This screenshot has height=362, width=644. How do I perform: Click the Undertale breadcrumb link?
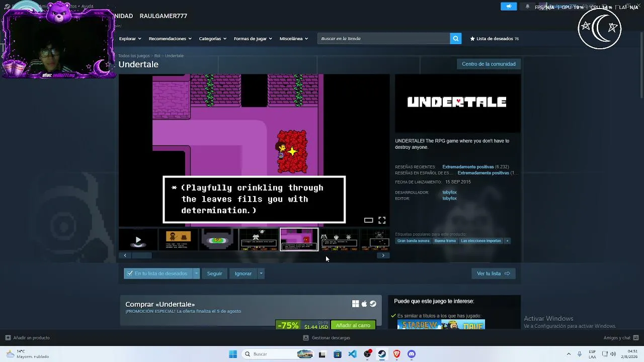(174, 56)
